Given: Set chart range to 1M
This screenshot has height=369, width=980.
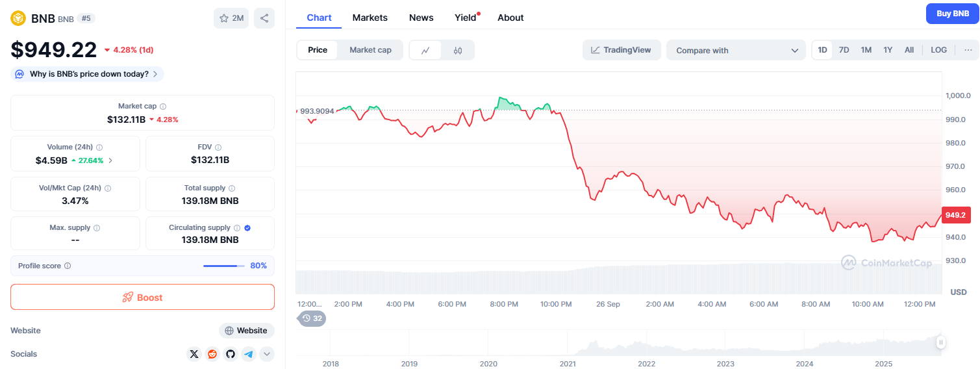Looking at the screenshot, I should click(866, 50).
